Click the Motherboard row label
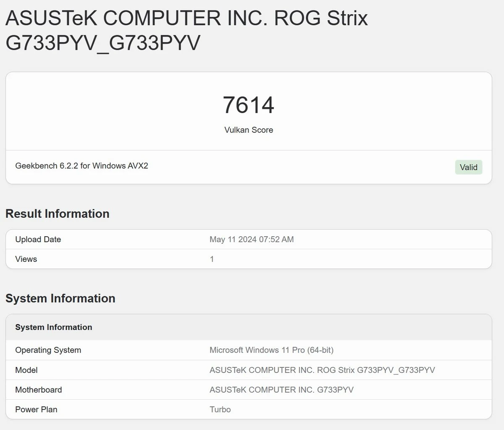Viewport: 504px width, 430px height. [39, 390]
